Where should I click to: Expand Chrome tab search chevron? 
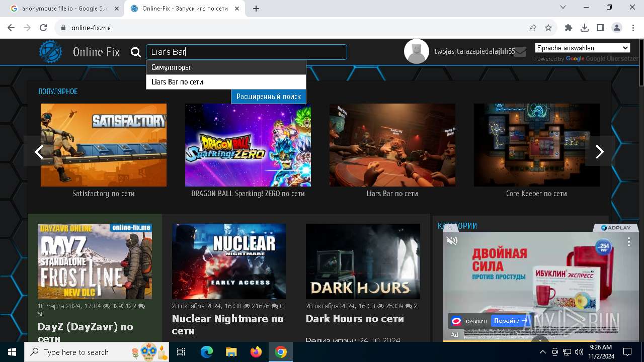pyautogui.click(x=563, y=7)
